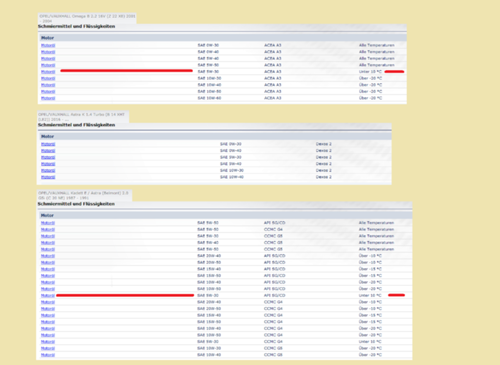Open Motoröl link for SAE 10W-40 Dexos 2
The height and width of the screenshot is (365, 500).
tap(48, 177)
